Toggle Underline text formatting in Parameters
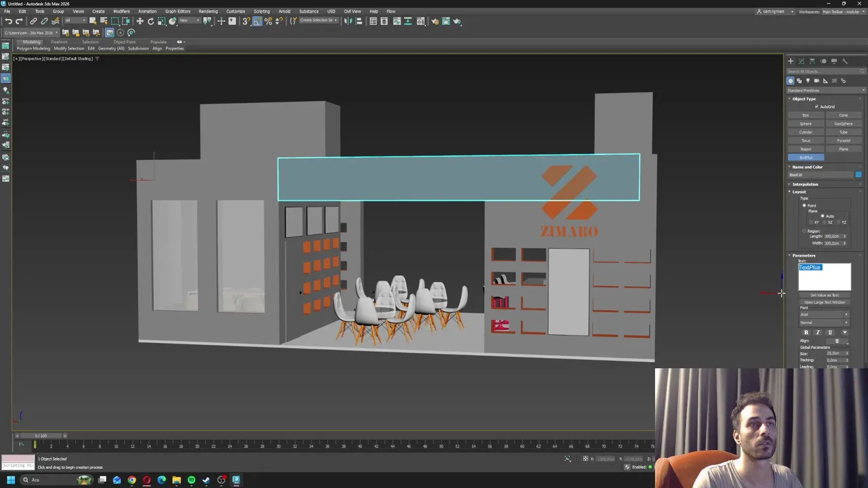Image resolution: width=868 pixels, height=488 pixels. (x=830, y=332)
